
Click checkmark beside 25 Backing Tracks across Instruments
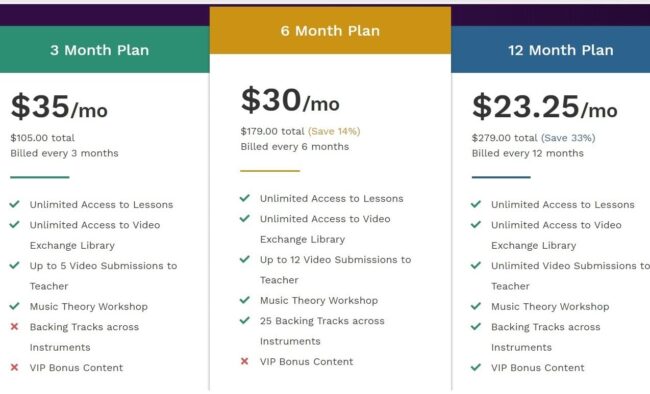[245, 320]
